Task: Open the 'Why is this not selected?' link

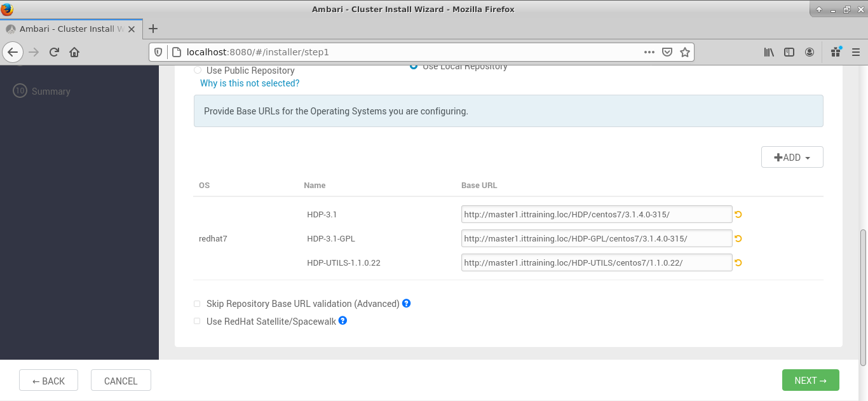Action: click(x=250, y=83)
